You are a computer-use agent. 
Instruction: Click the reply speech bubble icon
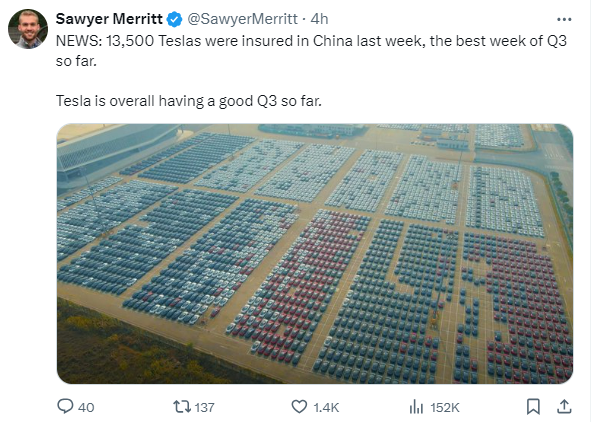[x=65, y=406]
